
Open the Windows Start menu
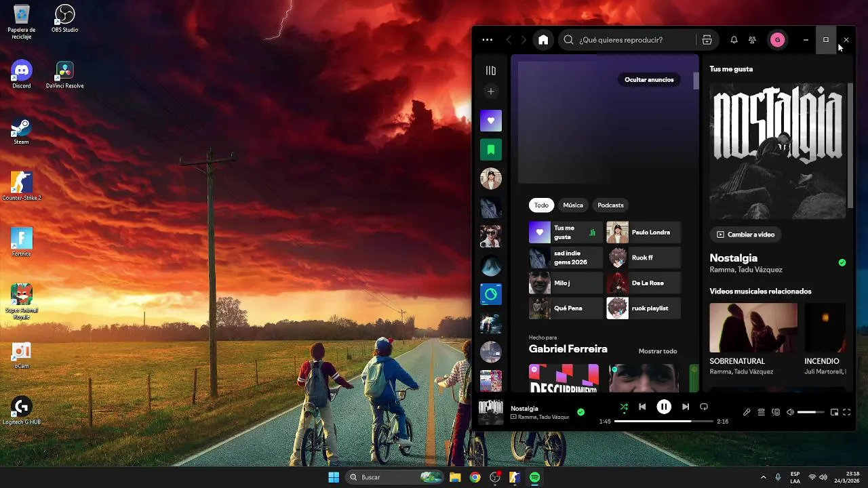click(334, 477)
